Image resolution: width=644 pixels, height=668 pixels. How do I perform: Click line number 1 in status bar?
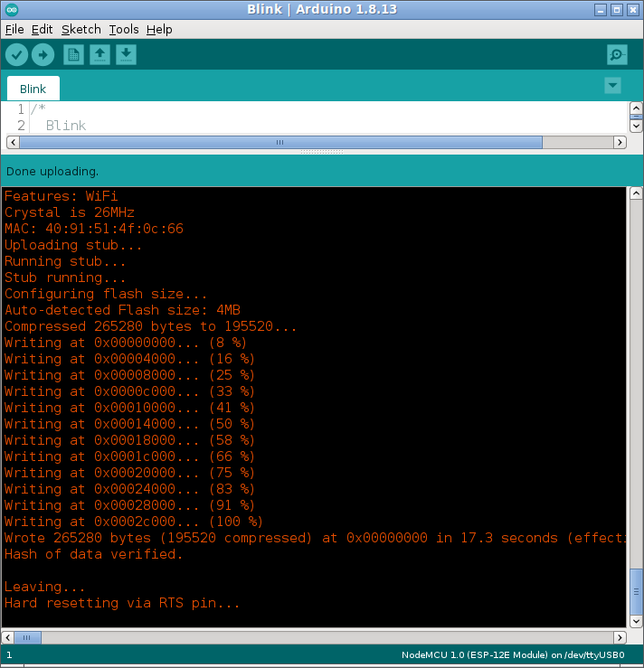9,655
